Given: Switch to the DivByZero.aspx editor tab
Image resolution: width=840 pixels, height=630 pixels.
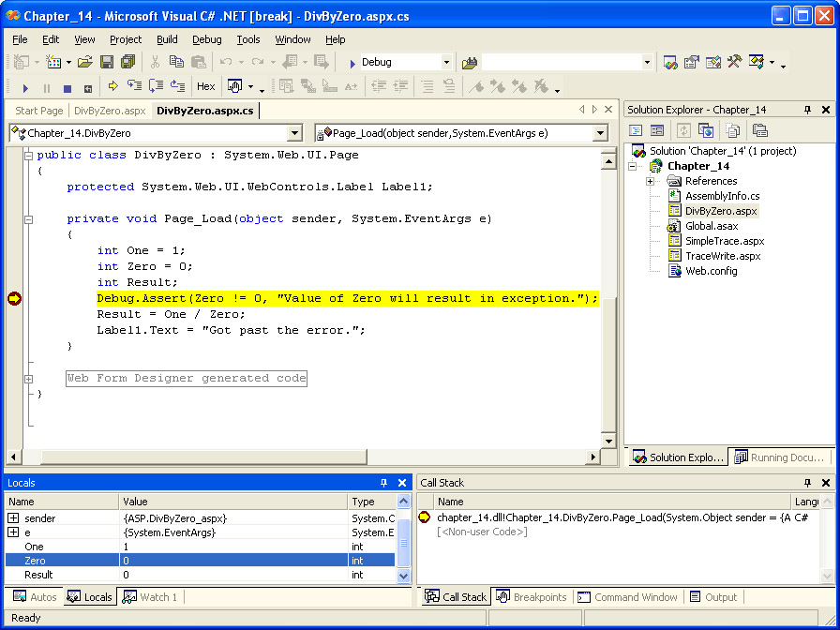Looking at the screenshot, I should point(110,111).
